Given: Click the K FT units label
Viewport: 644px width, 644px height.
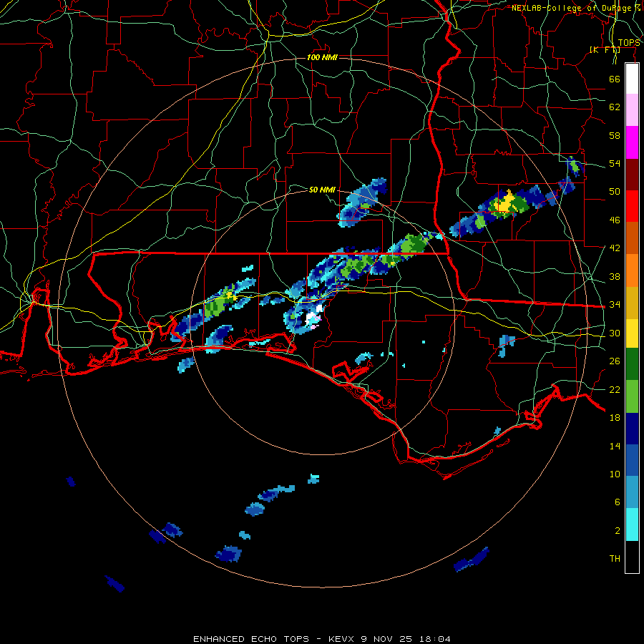Looking at the screenshot, I should click(x=605, y=50).
